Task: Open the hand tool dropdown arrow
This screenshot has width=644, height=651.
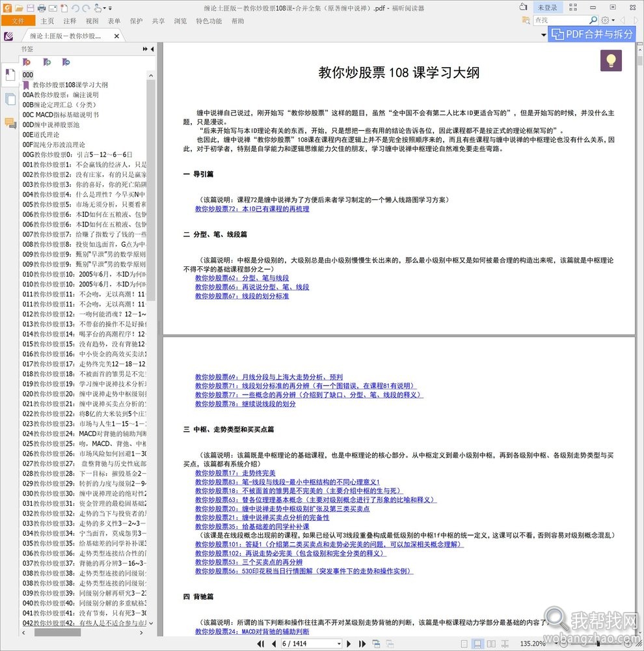Action: pyautogui.click(x=104, y=8)
